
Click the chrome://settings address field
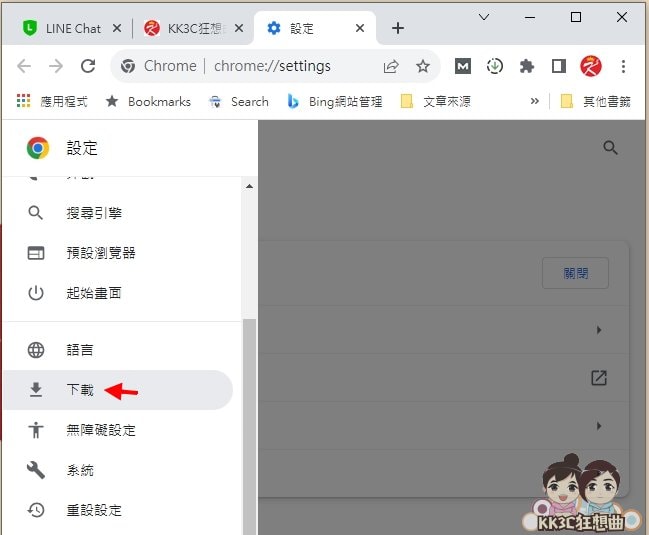[x=272, y=66]
